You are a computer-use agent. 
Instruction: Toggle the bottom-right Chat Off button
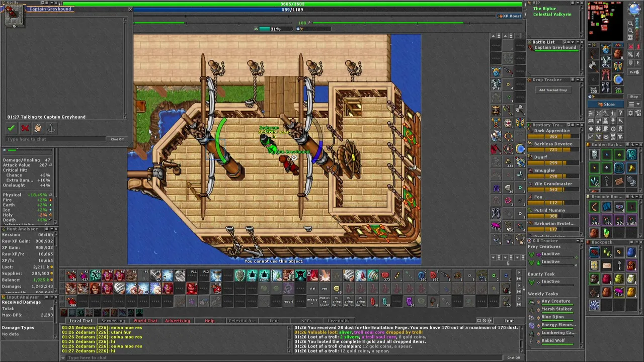[x=514, y=357]
